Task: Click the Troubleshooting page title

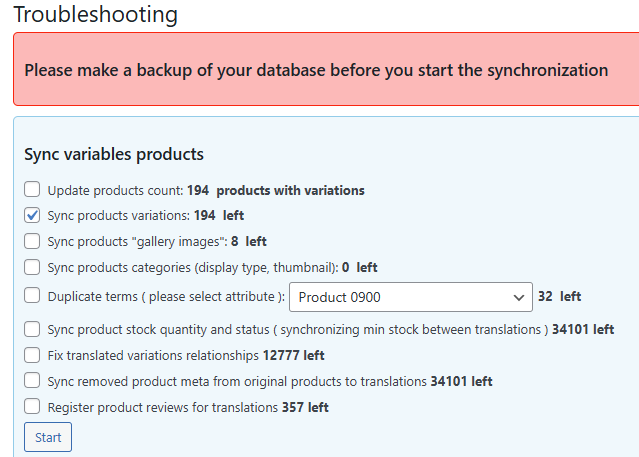Action: tap(96, 15)
